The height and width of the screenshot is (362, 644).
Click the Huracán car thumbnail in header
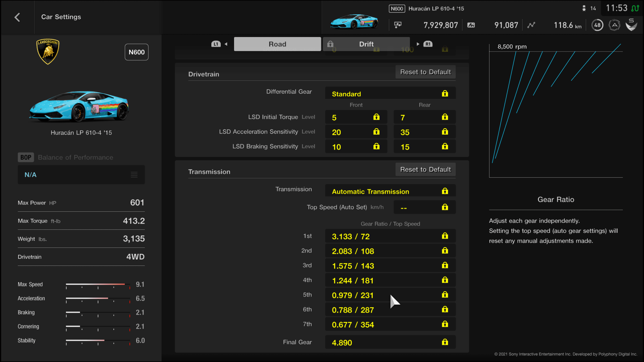click(x=354, y=21)
